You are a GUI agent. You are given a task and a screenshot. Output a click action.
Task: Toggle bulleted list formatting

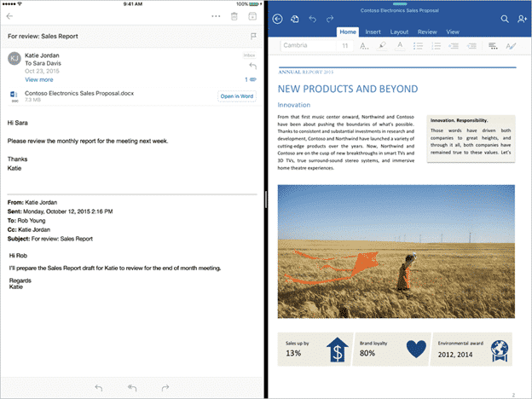click(x=419, y=45)
